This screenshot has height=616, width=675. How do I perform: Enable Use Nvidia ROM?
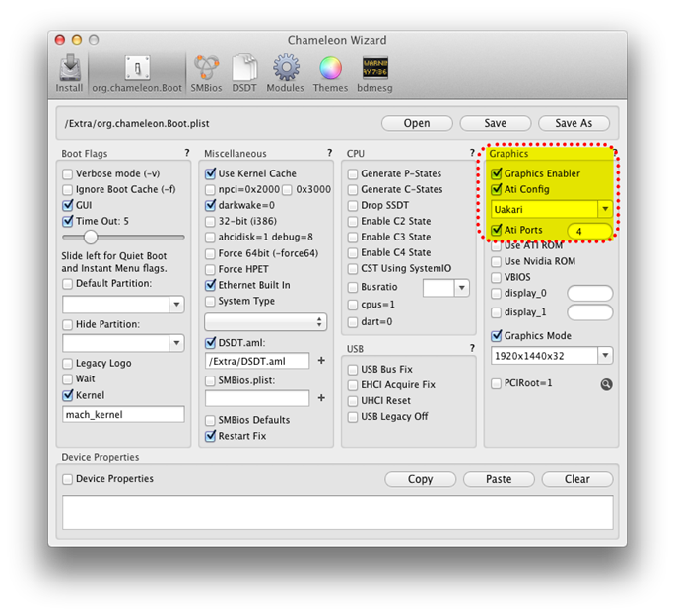pyautogui.click(x=497, y=262)
